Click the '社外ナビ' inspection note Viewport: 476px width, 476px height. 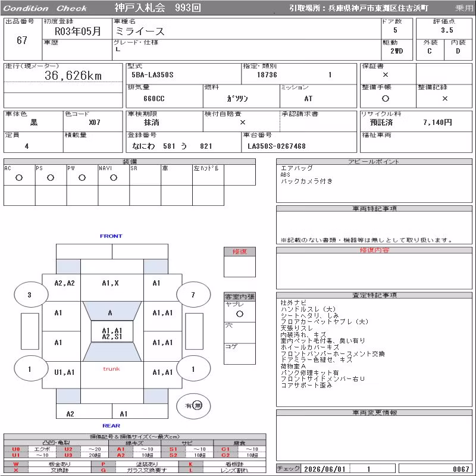[x=293, y=303]
